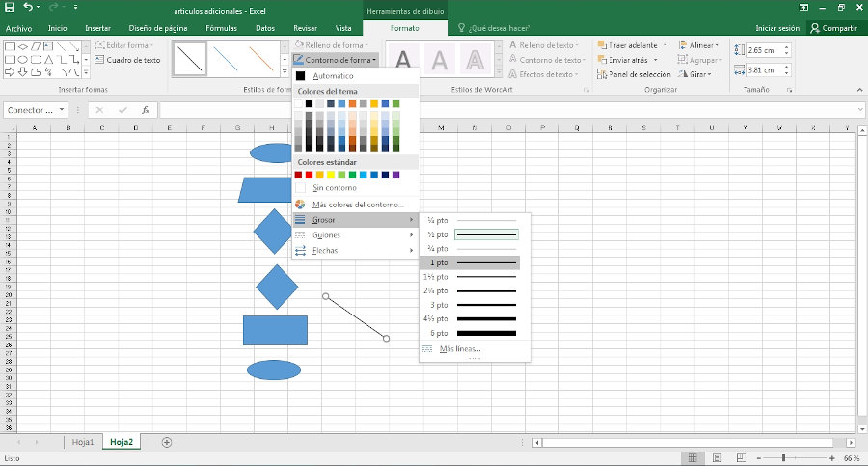Click the Save icon in title bar
Viewport: 868px width, 466px height.
point(10,7)
